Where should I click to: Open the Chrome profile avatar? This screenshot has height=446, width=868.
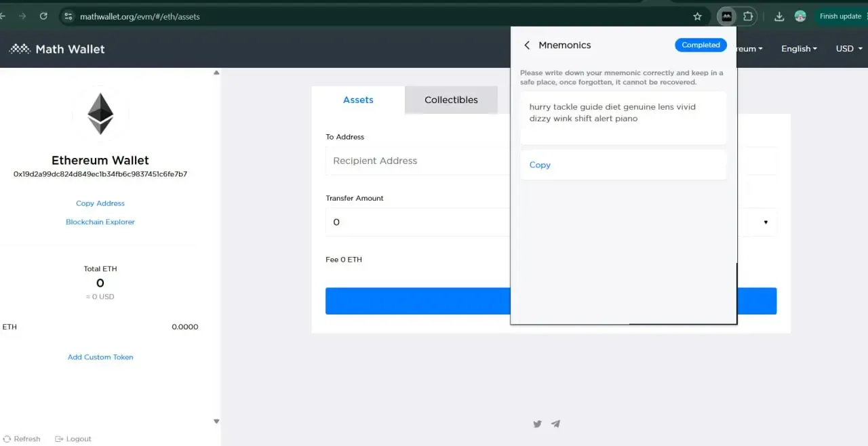click(800, 16)
